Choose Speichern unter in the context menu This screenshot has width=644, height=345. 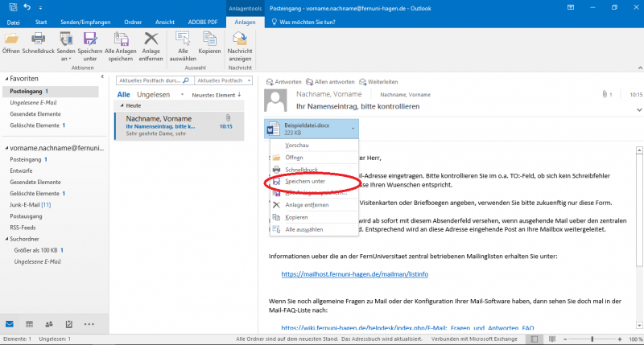(x=314, y=181)
